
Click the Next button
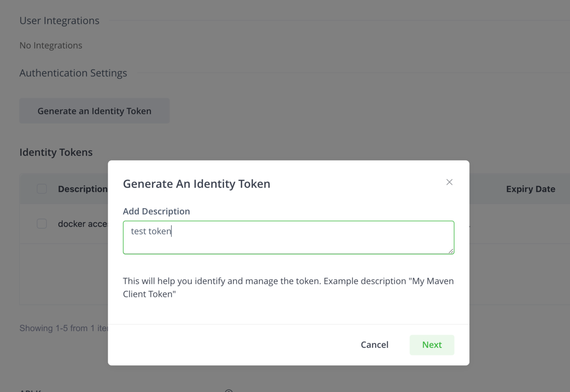point(432,345)
